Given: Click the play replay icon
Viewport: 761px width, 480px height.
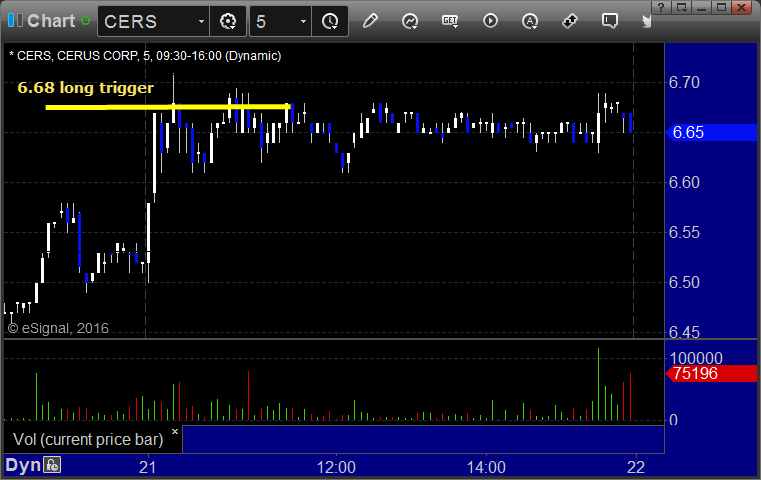Looking at the screenshot, I should (490, 21).
